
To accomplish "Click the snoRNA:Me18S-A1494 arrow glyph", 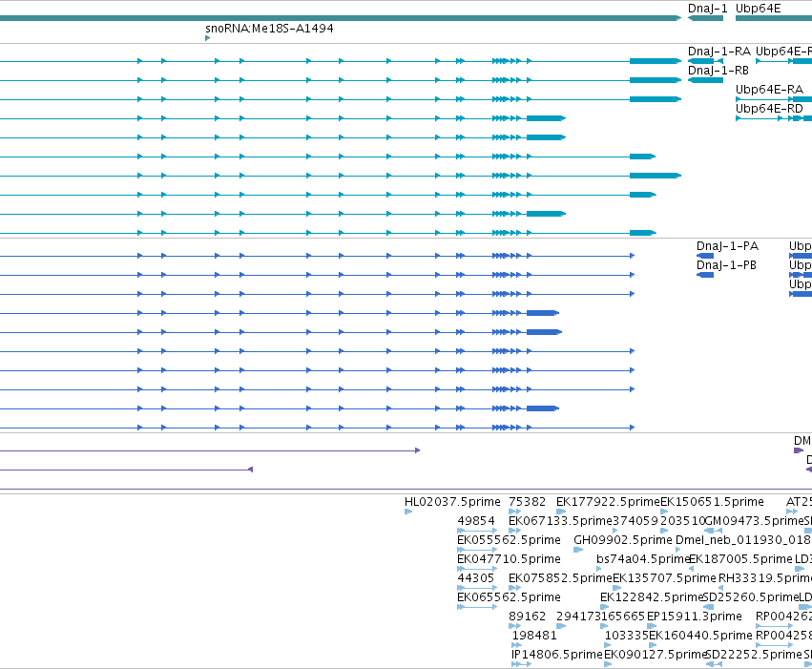I will tap(208, 38).
